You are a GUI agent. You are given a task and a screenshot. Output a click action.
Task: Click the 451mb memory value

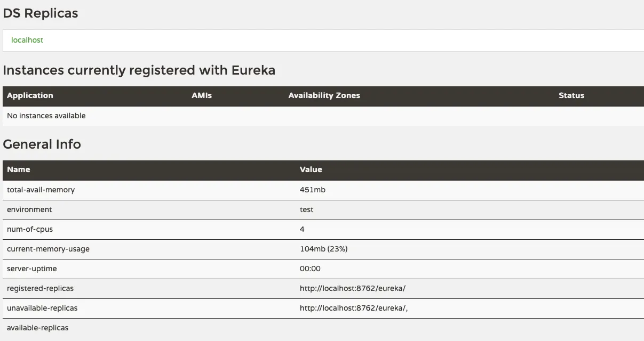click(x=312, y=190)
